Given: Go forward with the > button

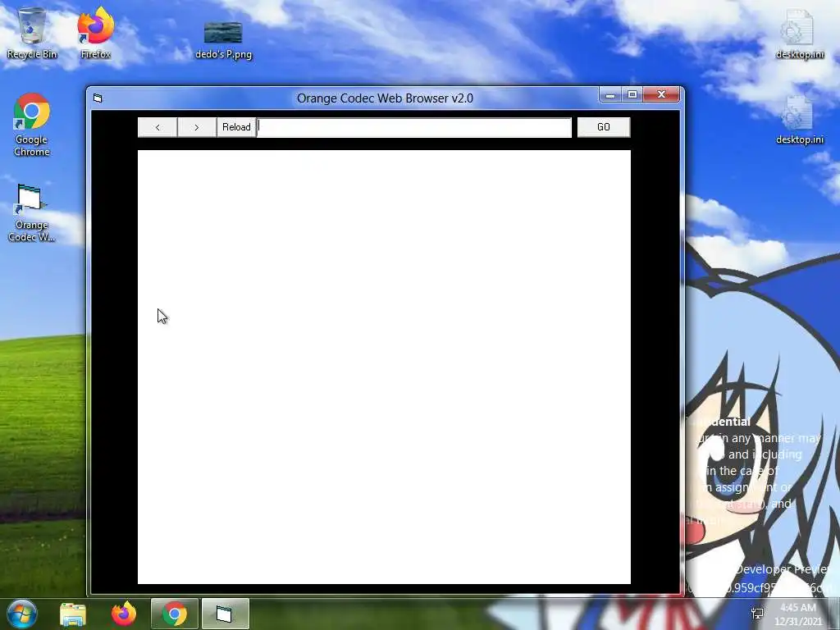Looking at the screenshot, I should click(x=197, y=127).
